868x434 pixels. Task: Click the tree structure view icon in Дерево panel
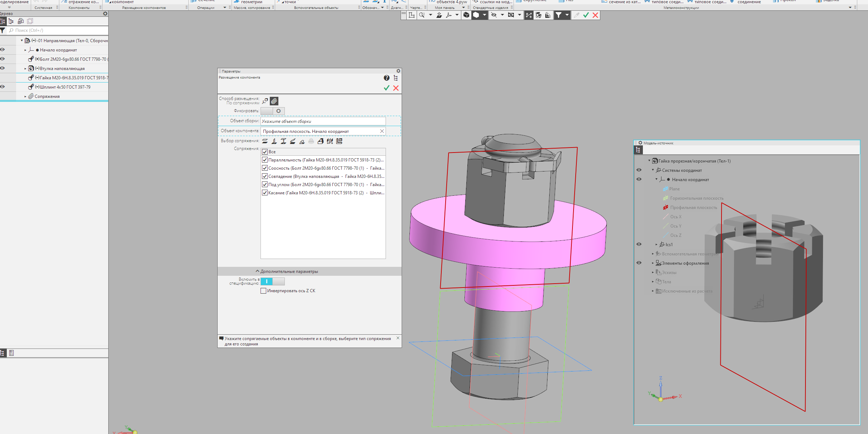click(x=11, y=21)
